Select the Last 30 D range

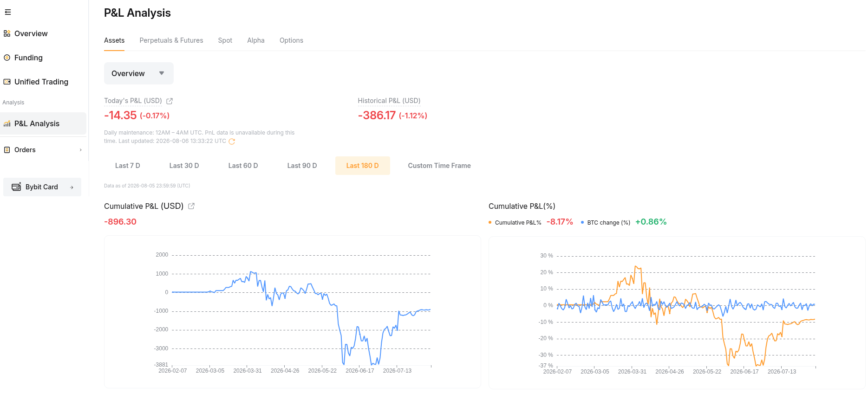(184, 166)
